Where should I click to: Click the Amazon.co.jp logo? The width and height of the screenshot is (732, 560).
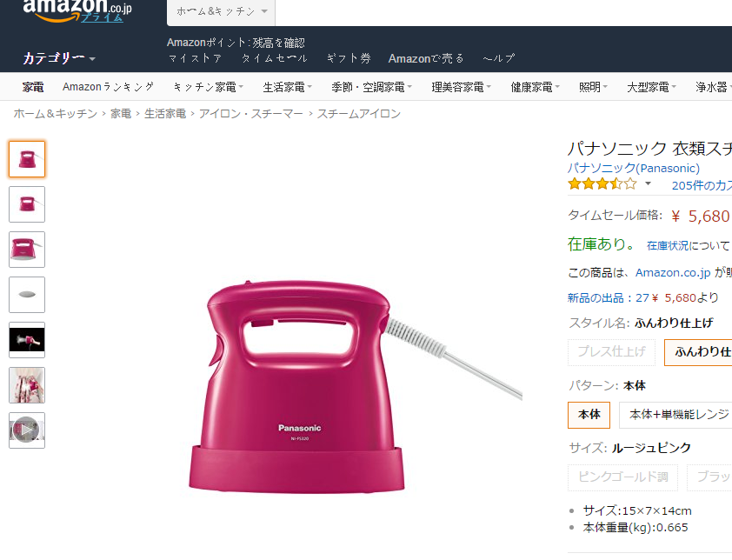(x=77, y=10)
